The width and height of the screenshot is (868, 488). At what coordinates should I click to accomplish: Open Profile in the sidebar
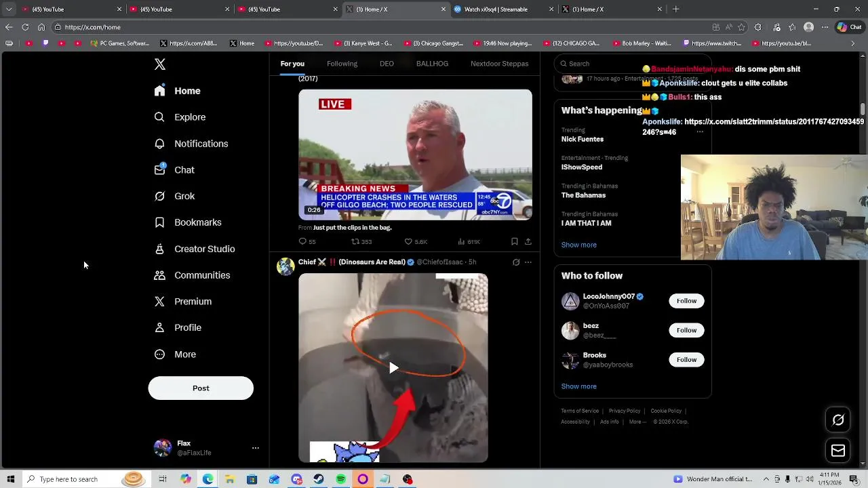coord(178,327)
